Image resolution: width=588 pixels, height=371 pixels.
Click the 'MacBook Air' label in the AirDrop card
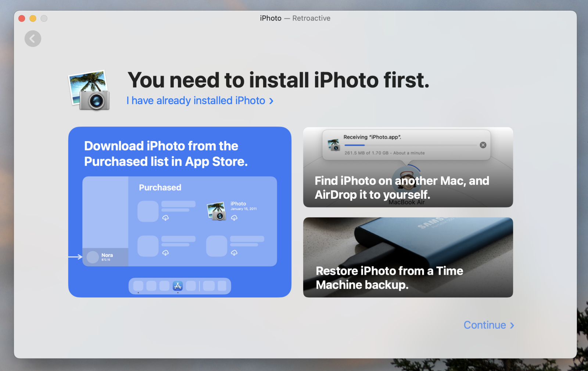(406, 202)
